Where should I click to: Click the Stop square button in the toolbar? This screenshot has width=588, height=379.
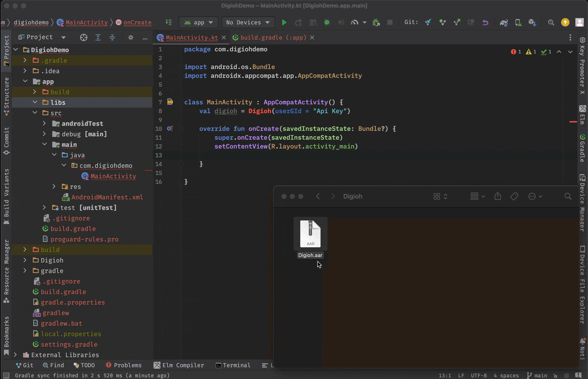(x=390, y=22)
